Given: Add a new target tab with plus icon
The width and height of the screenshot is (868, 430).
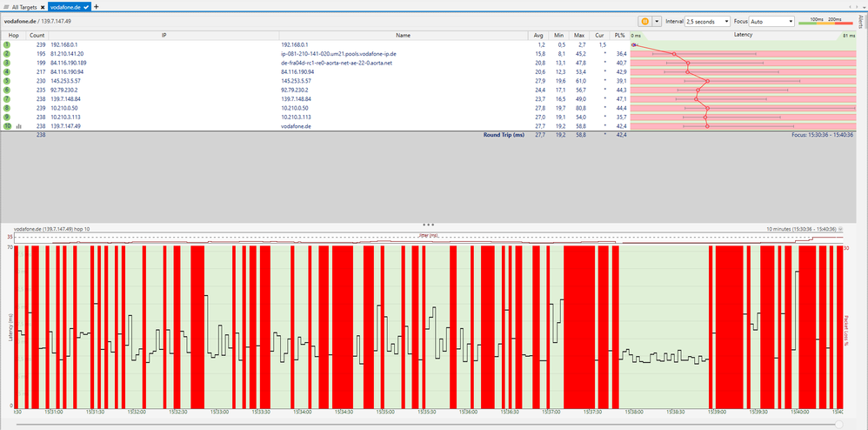Looking at the screenshot, I should click(96, 6).
